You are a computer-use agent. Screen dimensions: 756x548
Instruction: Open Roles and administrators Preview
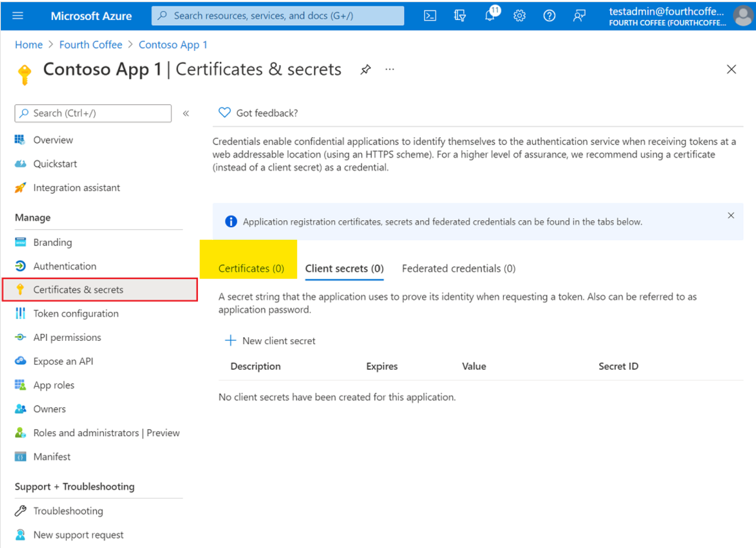pos(106,433)
